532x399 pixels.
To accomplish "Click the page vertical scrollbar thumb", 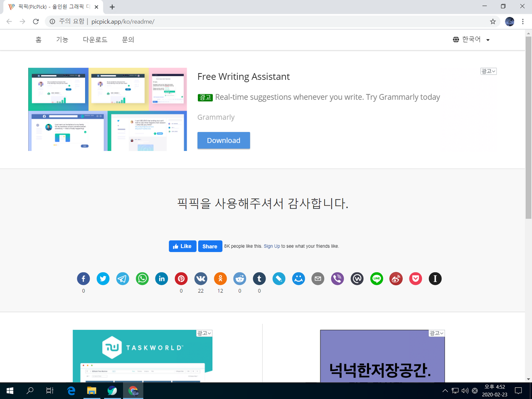I will click(528, 128).
